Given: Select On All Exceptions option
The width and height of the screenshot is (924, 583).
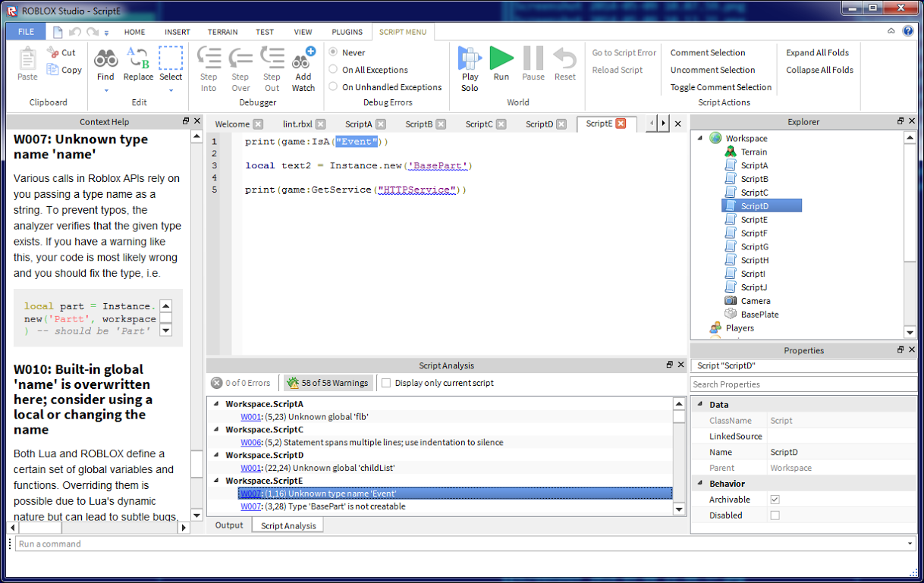Looking at the screenshot, I should click(333, 70).
